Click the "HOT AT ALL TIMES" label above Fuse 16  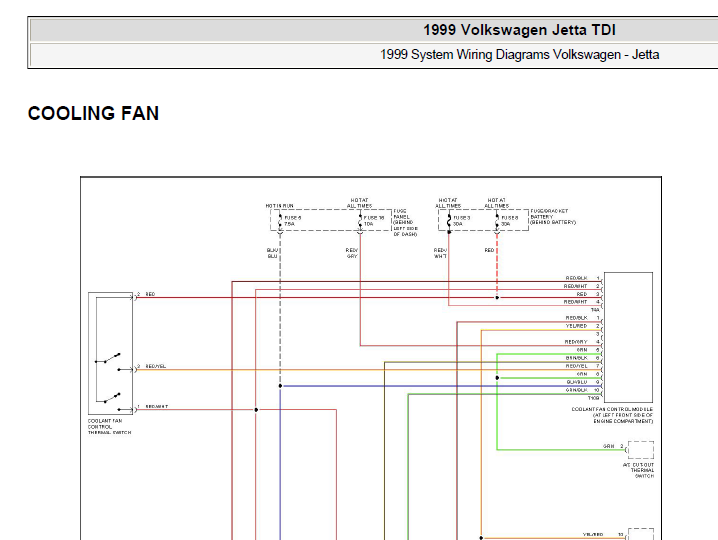coord(359,203)
